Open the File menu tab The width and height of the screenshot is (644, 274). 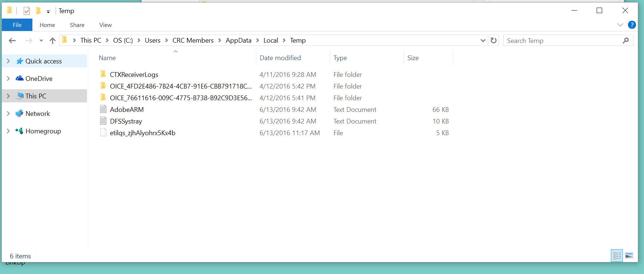pos(17,25)
